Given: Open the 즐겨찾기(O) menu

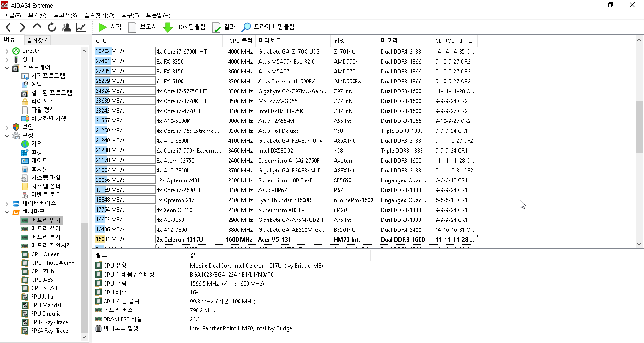Looking at the screenshot, I should [99, 15].
